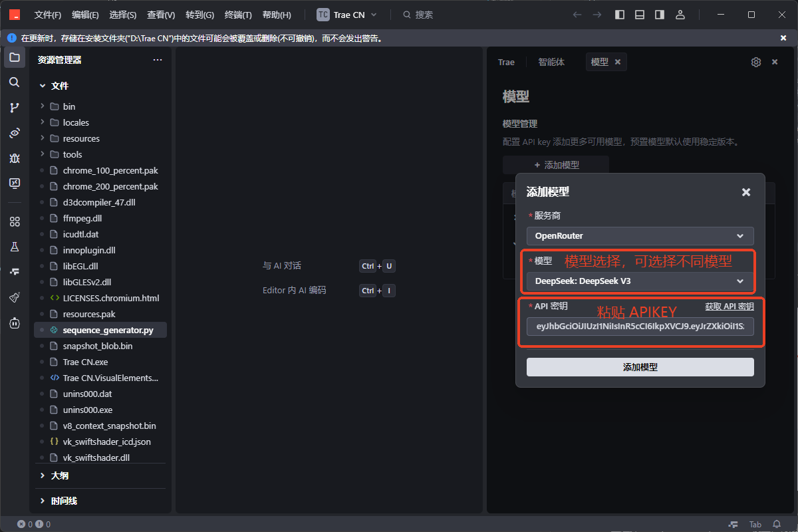This screenshot has height=532, width=798.
Task: Open the 转到(G) menu
Action: [199, 15]
